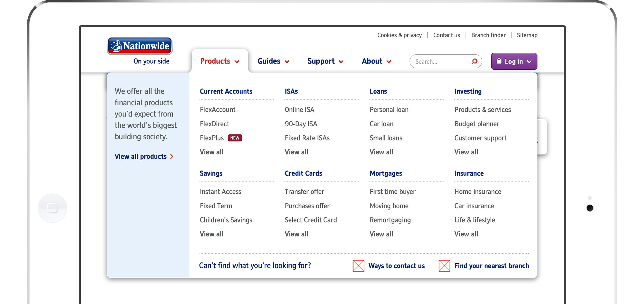Click the magnifying glass search icon
The height and width of the screenshot is (304, 644).
point(474,61)
